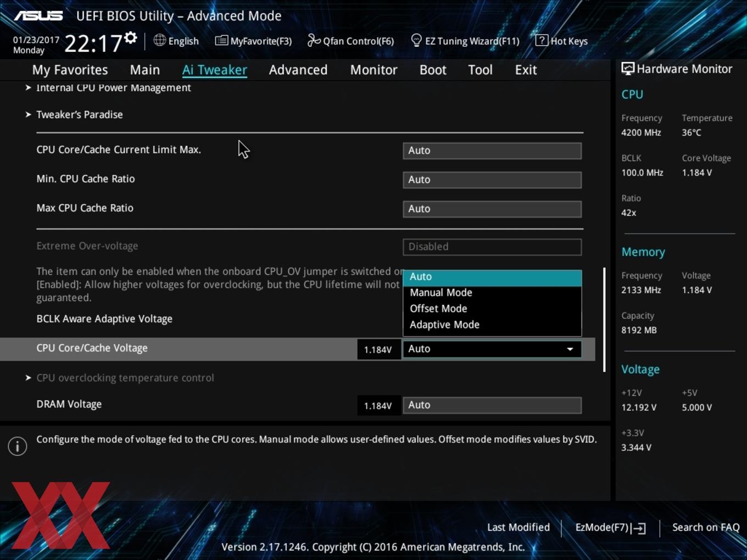Click the 2133 MHz memory frequency value
The width and height of the screenshot is (747, 560).
pyautogui.click(x=641, y=290)
